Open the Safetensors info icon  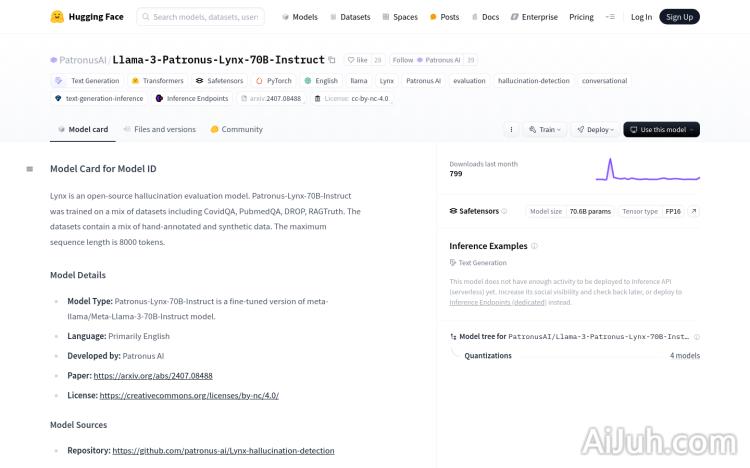(x=503, y=211)
